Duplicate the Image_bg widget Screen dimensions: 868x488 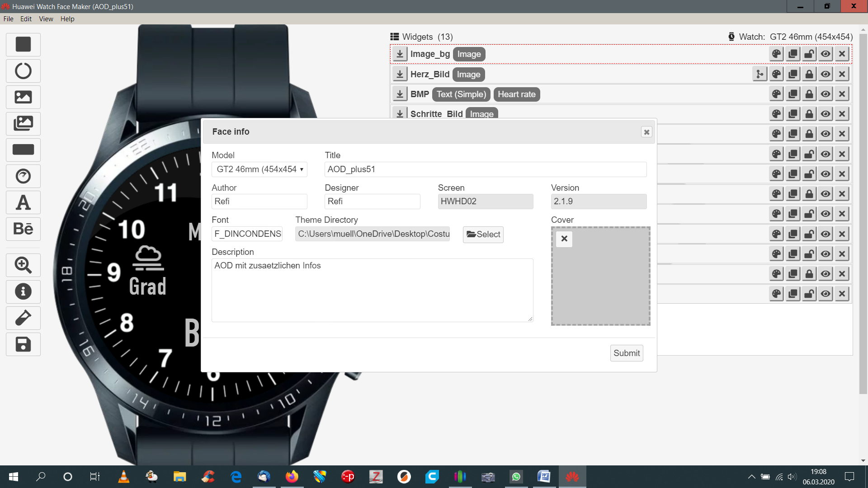click(x=793, y=54)
